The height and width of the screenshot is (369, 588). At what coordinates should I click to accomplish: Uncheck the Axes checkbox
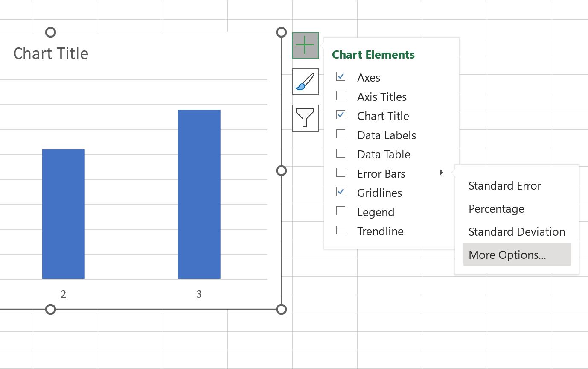coord(341,76)
